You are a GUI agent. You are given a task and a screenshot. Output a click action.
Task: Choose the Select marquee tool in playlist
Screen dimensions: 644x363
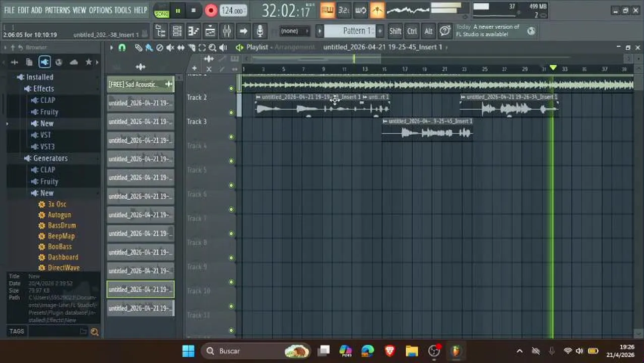click(202, 47)
